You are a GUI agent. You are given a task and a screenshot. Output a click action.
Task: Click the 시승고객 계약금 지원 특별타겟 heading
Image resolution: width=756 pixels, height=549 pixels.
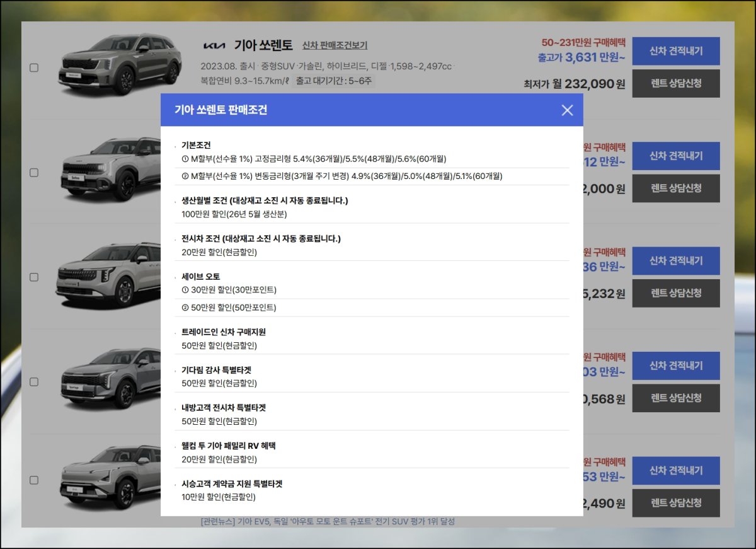pyautogui.click(x=232, y=483)
